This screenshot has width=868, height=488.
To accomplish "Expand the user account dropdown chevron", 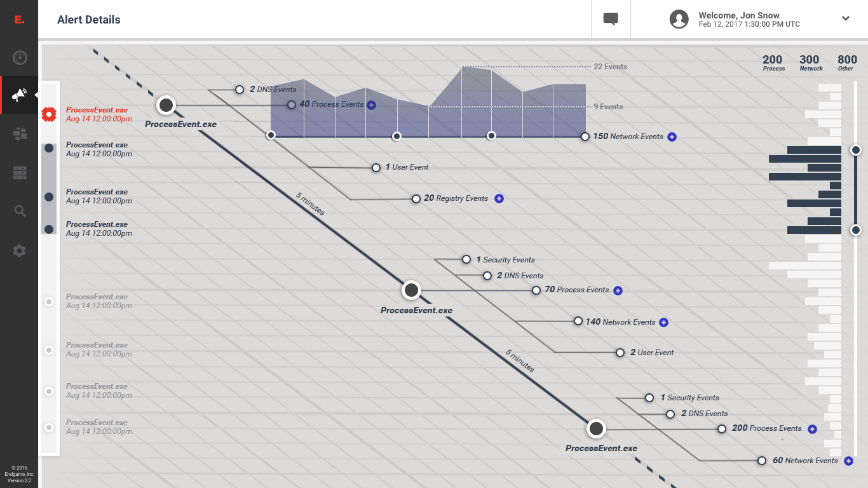I will click(846, 19).
